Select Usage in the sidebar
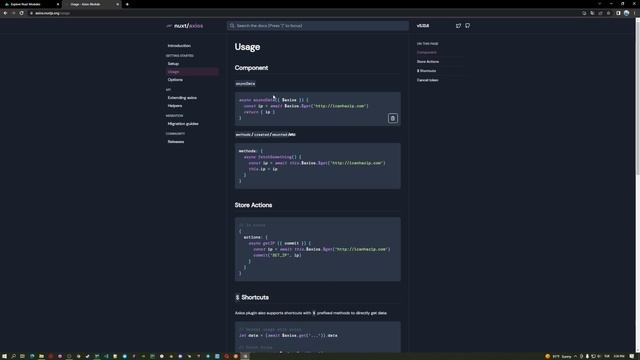Viewport: 640px width, 360px height. tap(192, 72)
